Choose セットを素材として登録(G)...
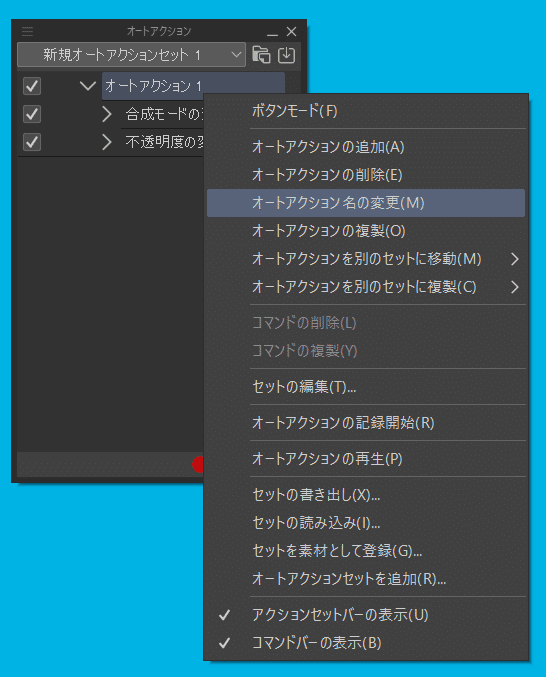The height and width of the screenshot is (677, 546). [x=366, y=551]
